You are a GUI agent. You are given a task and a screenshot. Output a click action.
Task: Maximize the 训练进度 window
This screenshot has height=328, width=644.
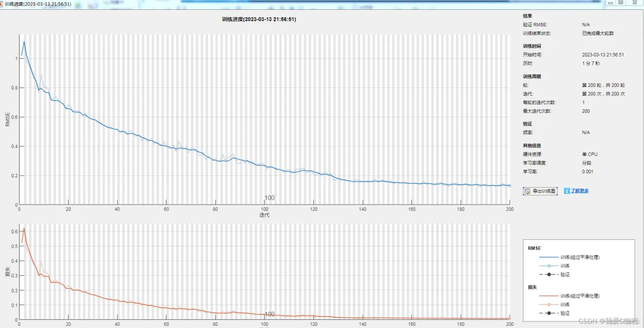click(x=621, y=3)
